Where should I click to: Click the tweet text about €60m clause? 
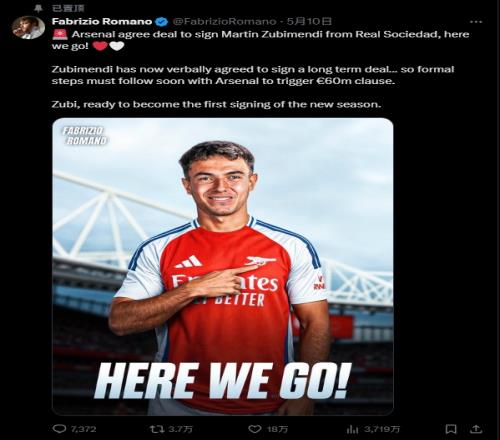[x=253, y=75]
